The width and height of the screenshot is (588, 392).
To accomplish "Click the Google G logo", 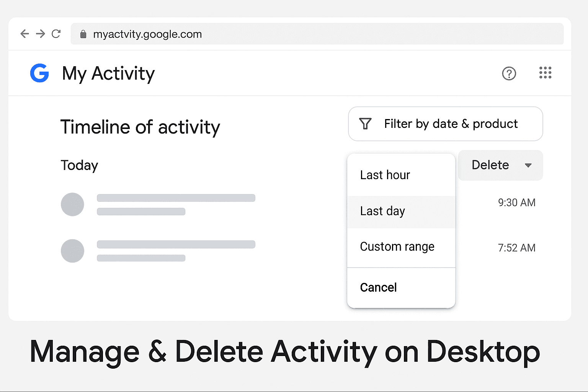I will 39,73.
